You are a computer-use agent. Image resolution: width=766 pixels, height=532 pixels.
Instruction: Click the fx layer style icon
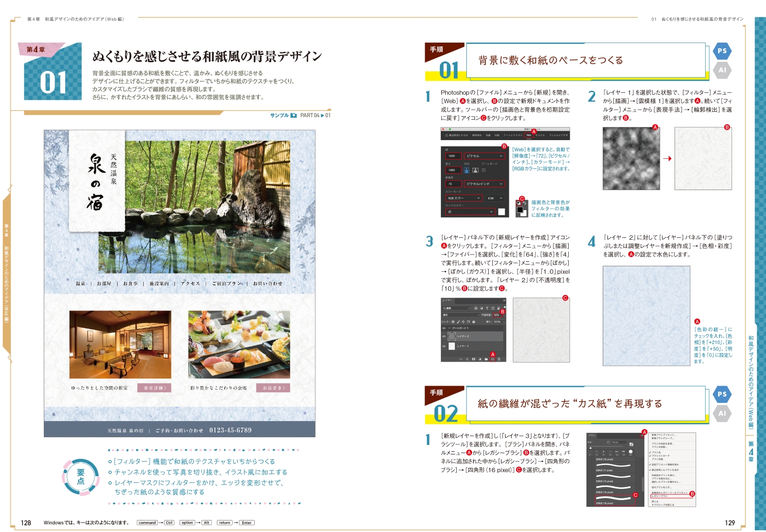point(467,359)
